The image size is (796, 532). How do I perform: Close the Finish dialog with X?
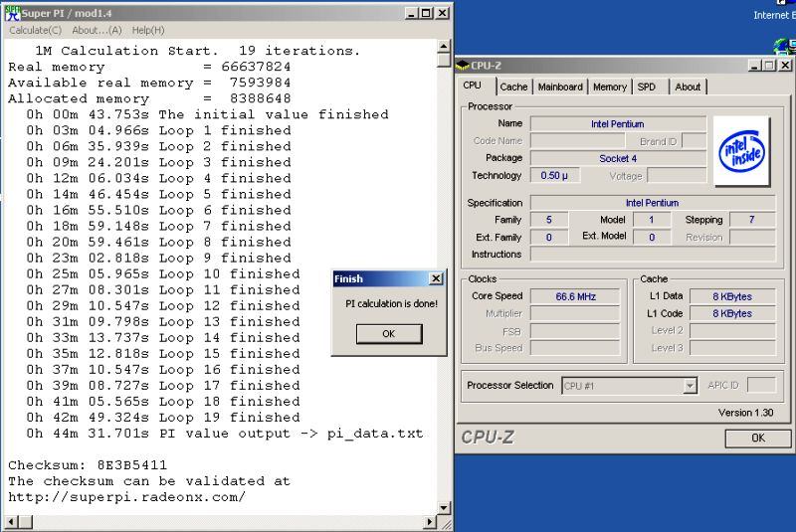coord(436,278)
